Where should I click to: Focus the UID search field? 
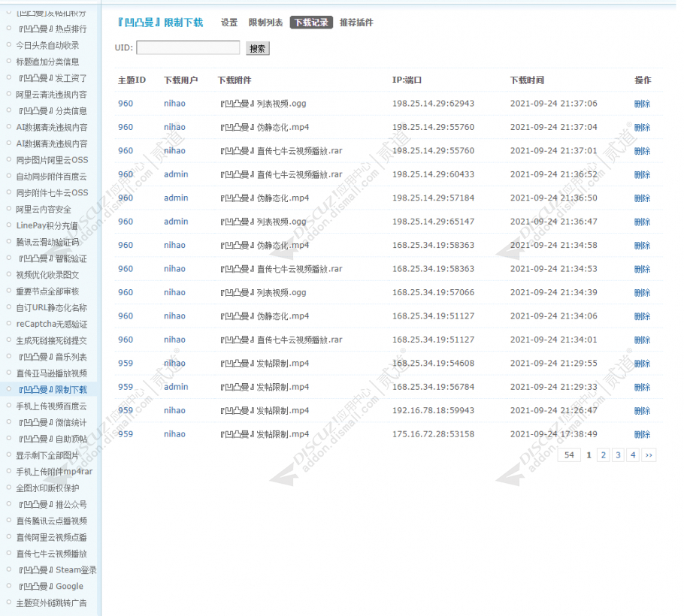pos(188,47)
